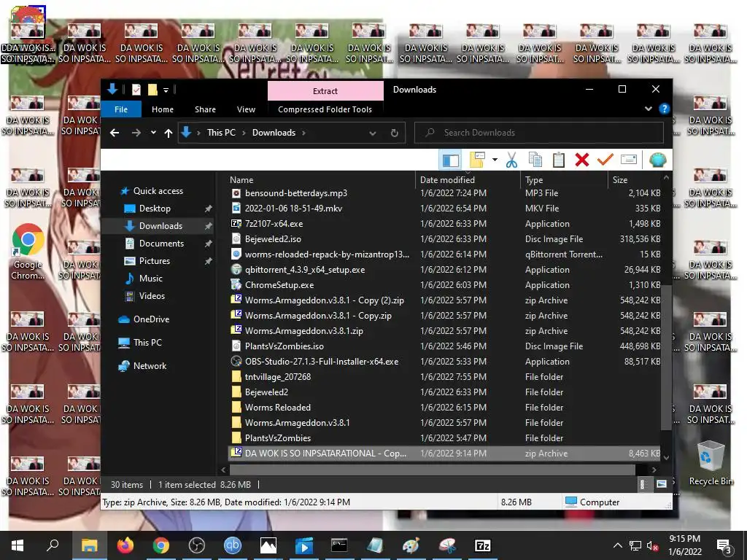Screen dimensions: 747x560
Task: Click This PC in the address breadcrumb
Action: pyautogui.click(x=221, y=133)
